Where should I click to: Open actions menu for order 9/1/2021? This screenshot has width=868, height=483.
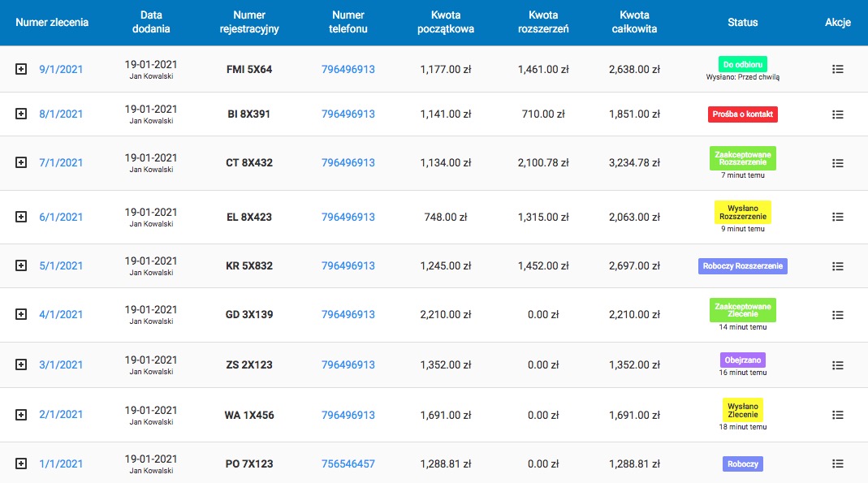tap(838, 70)
